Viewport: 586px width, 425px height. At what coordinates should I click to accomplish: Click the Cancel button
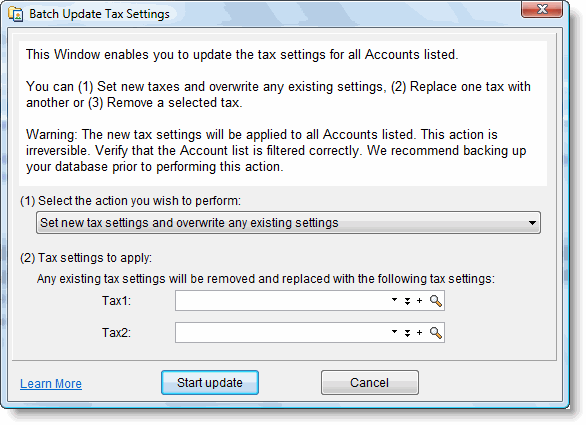370,383
